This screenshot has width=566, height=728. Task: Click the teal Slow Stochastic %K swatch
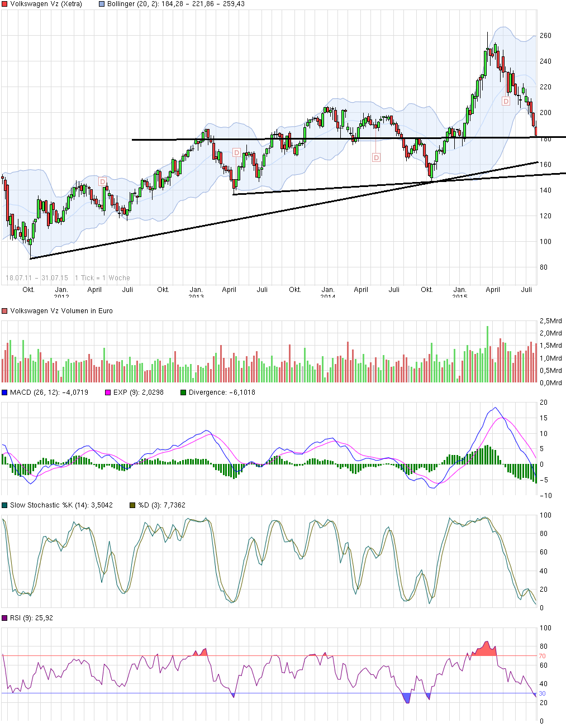click(4, 505)
